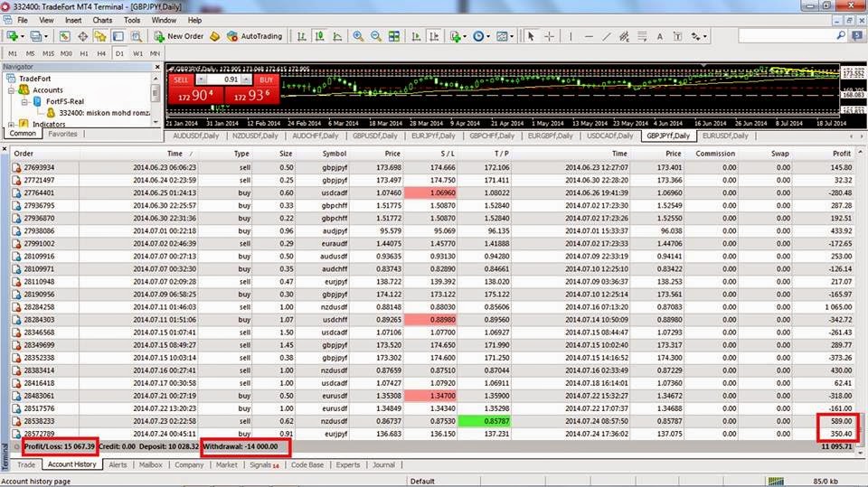This screenshot has width=868, height=487.
Task: Open the Templates dropdown arrow
Action: pyautogui.click(x=512, y=36)
